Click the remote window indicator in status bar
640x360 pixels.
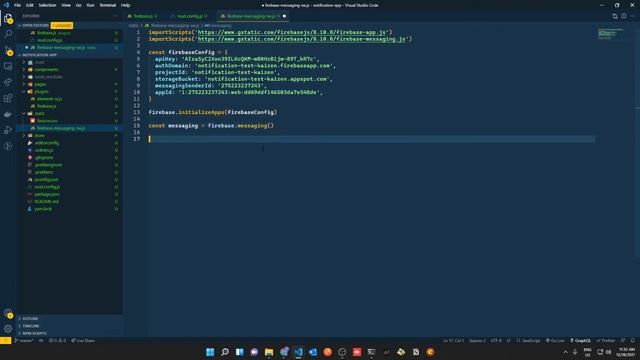(x=6, y=340)
